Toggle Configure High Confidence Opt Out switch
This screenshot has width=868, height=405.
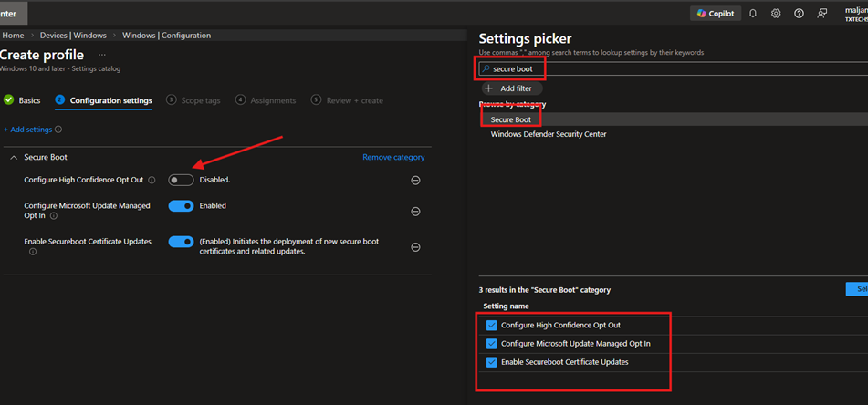[x=181, y=180]
